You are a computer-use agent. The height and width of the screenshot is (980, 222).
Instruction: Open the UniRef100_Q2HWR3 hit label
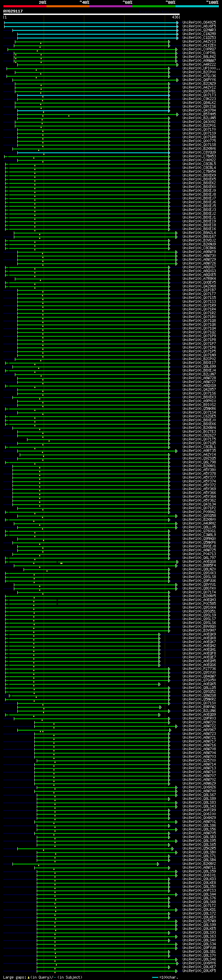pos(199,30)
